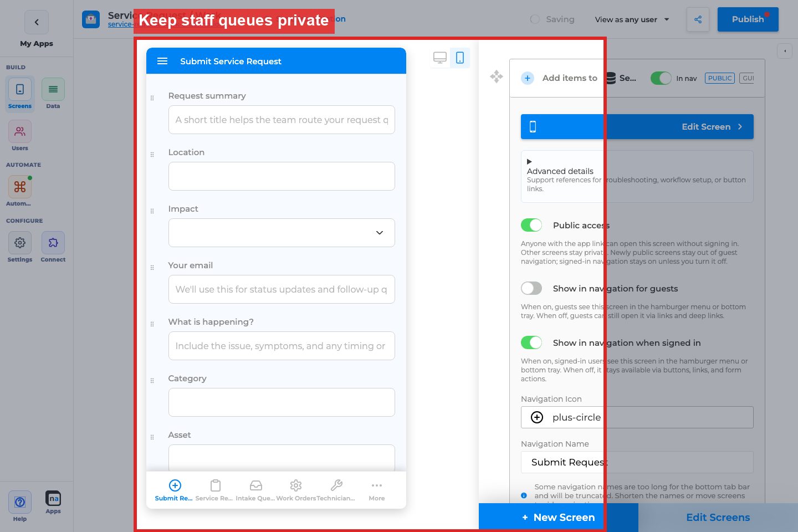Switch preview to mobile view

click(x=460, y=58)
